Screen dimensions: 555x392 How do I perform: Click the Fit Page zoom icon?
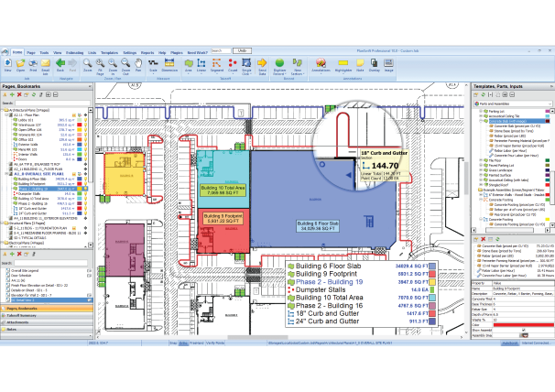click(100, 63)
